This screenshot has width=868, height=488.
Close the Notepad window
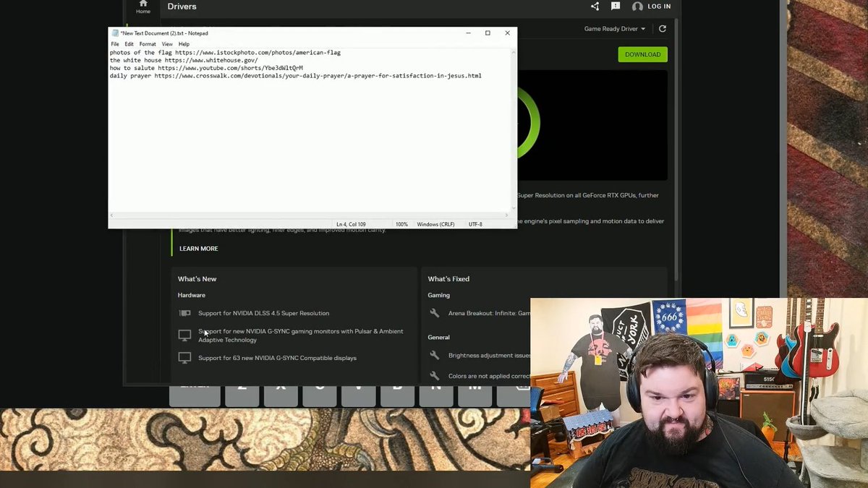pos(507,33)
